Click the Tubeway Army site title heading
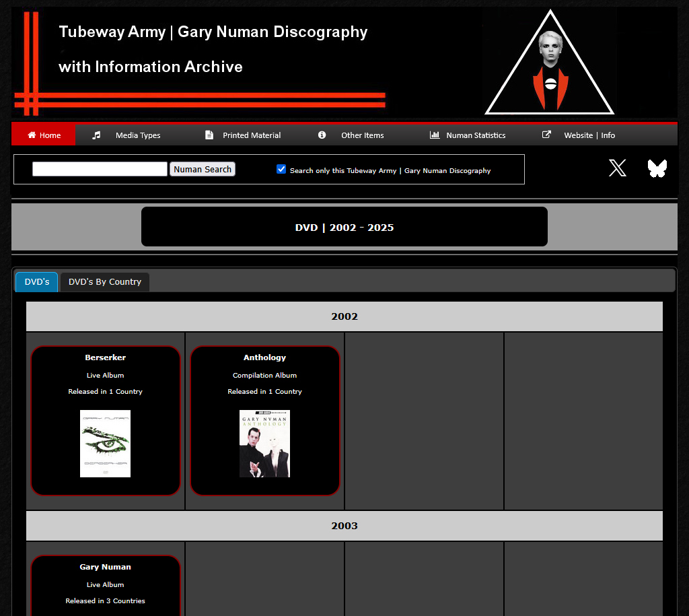This screenshot has width=689, height=616. click(x=213, y=32)
